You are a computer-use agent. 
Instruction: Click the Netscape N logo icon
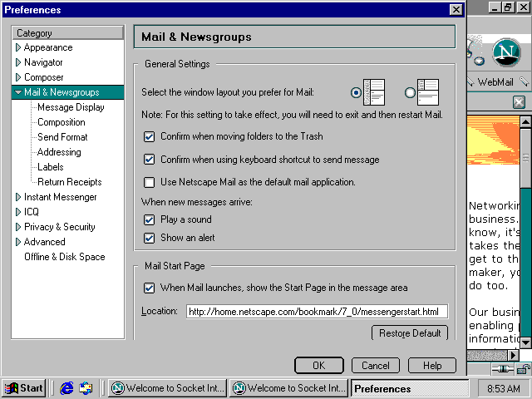point(506,52)
